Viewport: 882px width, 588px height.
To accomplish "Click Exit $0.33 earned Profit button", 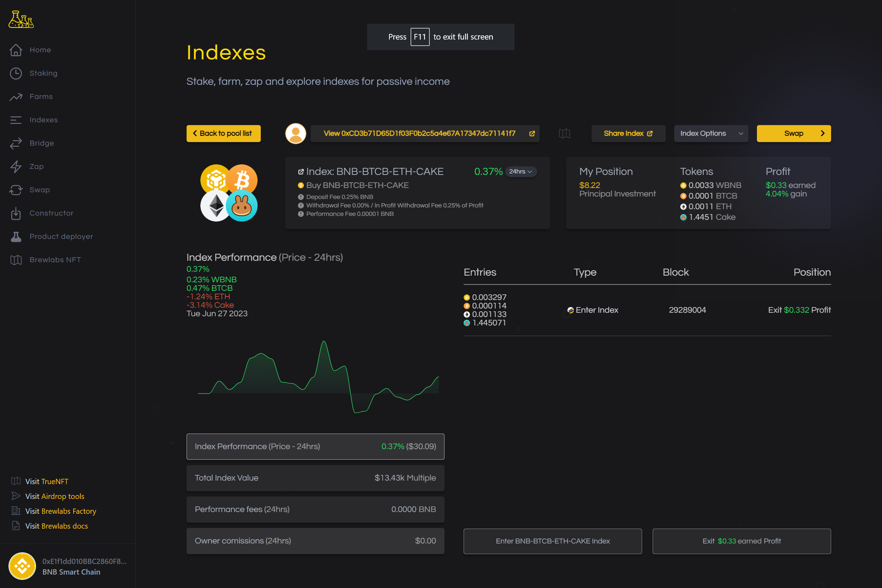I will (x=741, y=541).
